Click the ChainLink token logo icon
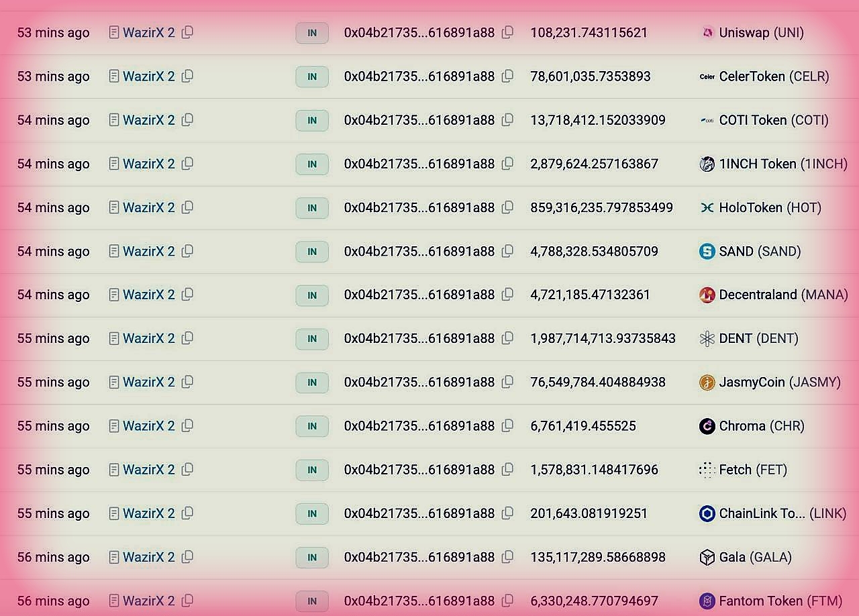Viewport: 859px width, 616px height. [707, 514]
